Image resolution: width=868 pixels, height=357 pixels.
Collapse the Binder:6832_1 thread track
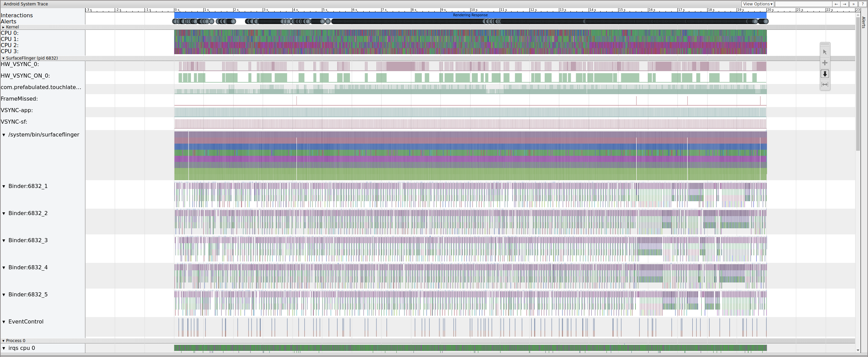coord(4,186)
